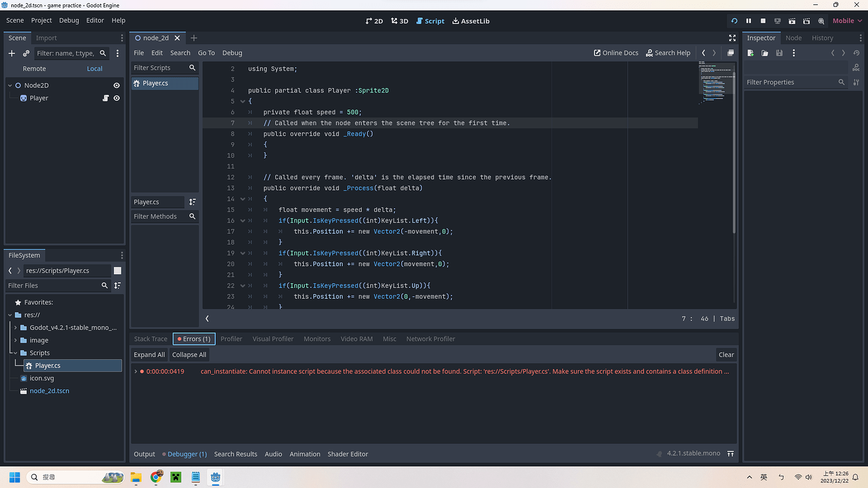The width and height of the screenshot is (868, 488).
Task: Open the Project menu
Action: pos(42,20)
